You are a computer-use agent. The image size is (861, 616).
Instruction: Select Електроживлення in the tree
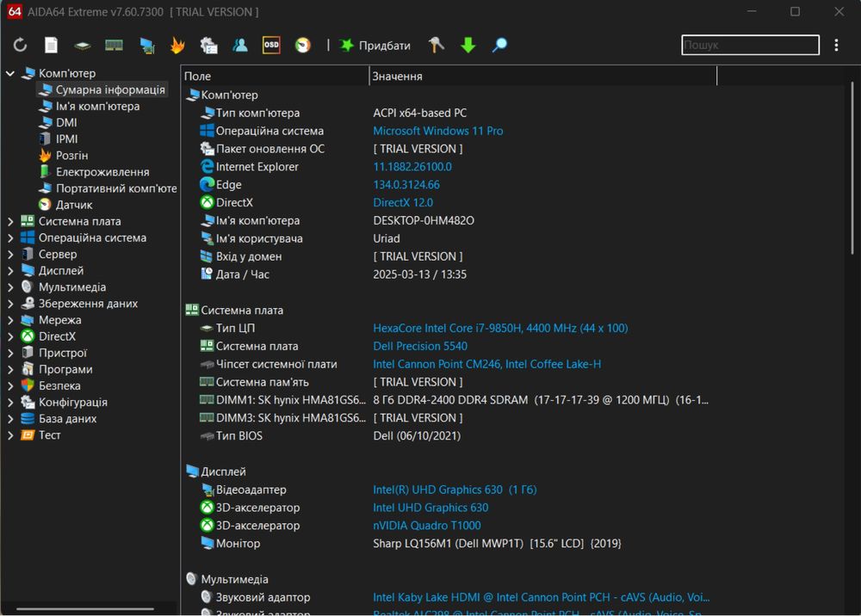click(102, 172)
